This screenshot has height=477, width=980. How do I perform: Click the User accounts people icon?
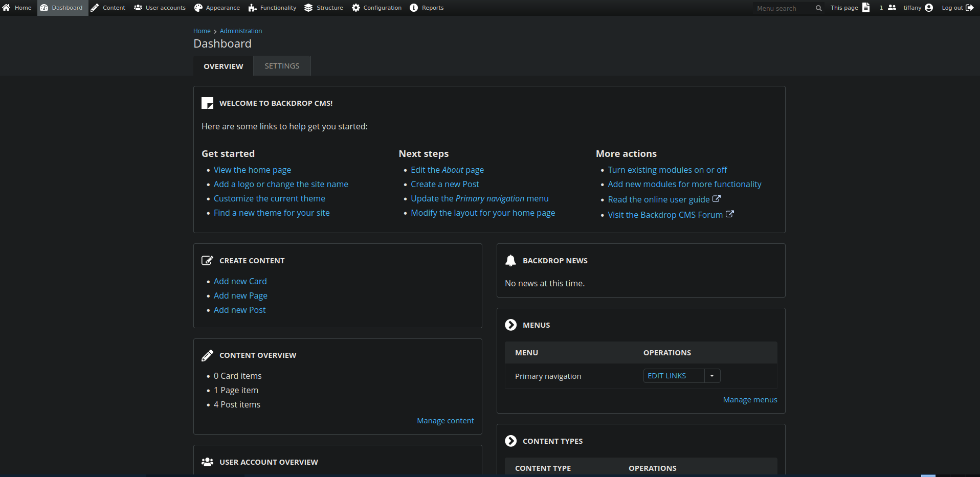(x=138, y=8)
